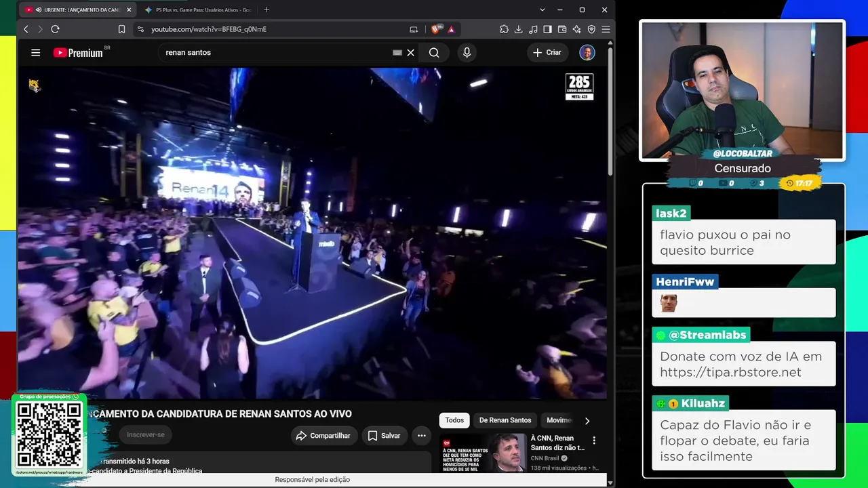
Task: Expand the tab search dropdown arrow
Action: (x=542, y=10)
